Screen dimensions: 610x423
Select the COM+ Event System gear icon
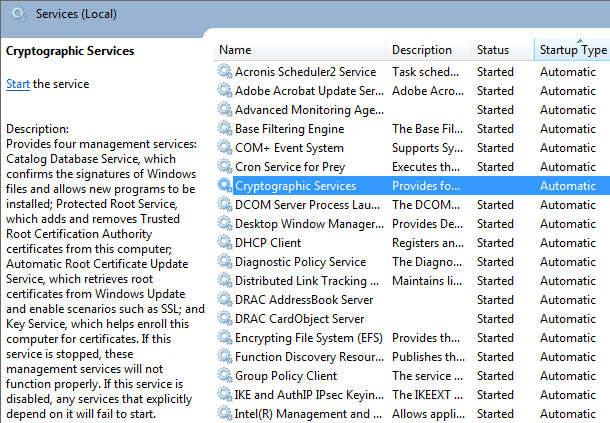224,147
